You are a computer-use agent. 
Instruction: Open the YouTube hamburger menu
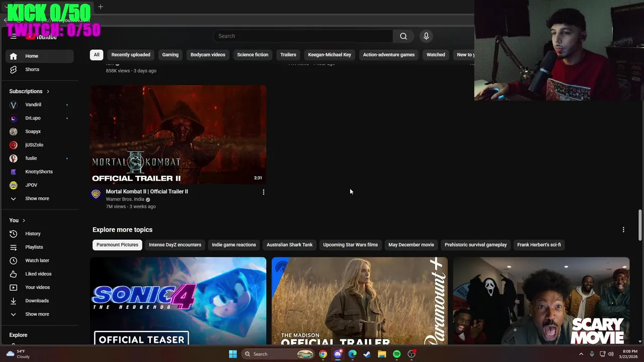tap(14, 36)
